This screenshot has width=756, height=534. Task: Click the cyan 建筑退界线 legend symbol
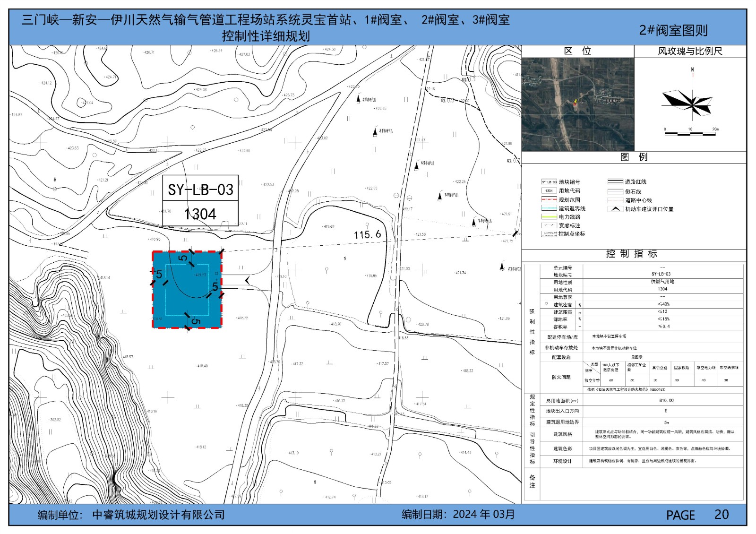tap(549, 208)
